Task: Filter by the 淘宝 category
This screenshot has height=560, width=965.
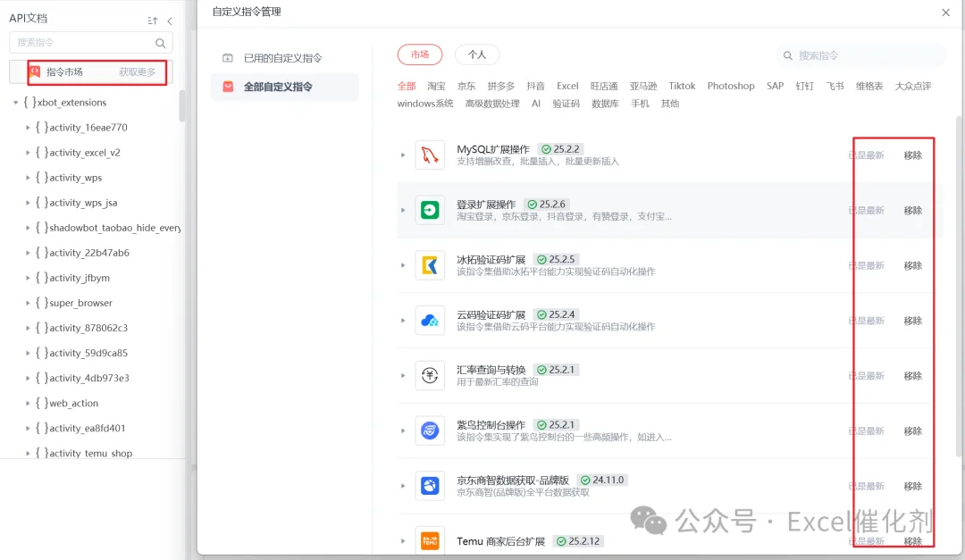Action: pos(436,86)
